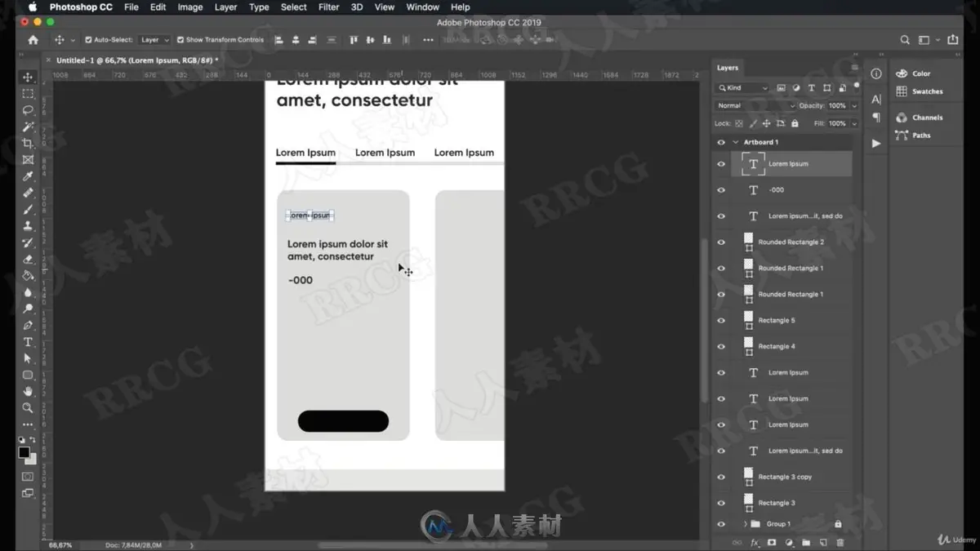Open the Actions play icon panel
Screen dimensions: 980x551
tap(876, 143)
